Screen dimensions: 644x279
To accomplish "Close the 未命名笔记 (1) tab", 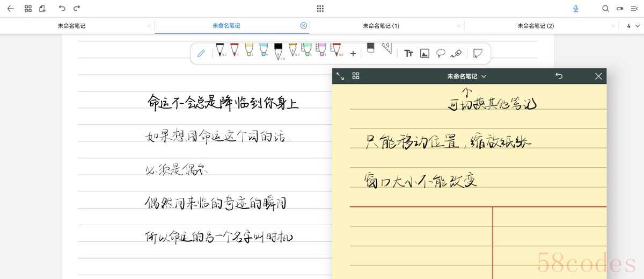I will (x=458, y=26).
